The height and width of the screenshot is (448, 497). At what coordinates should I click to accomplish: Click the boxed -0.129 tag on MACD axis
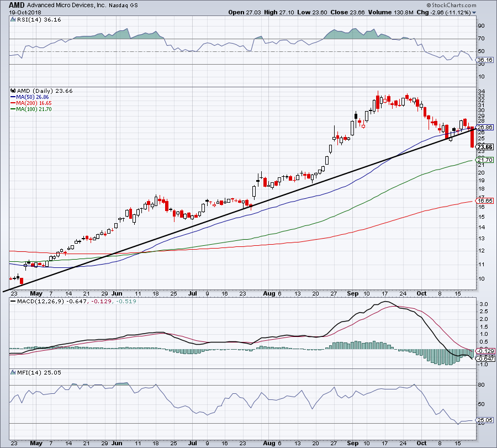[485, 351]
